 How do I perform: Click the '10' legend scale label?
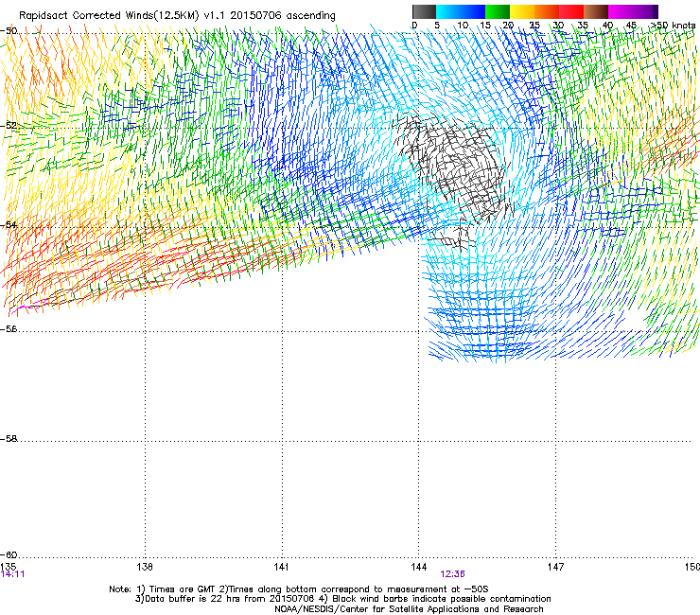[463, 26]
